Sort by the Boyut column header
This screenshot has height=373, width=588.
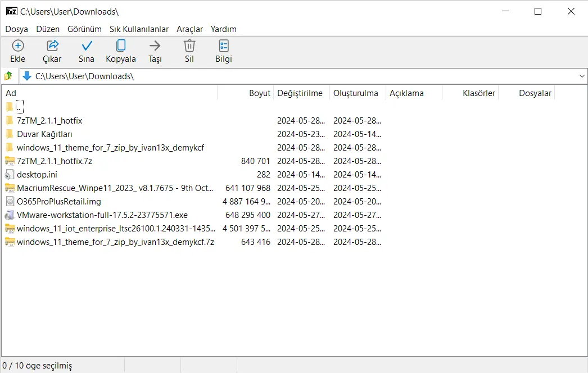245,93
